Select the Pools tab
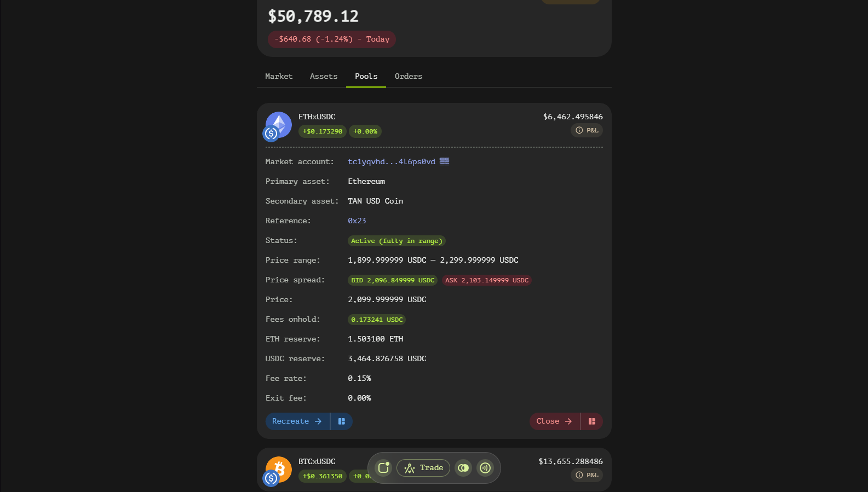This screenshot has height=492, width=868. 366,77
